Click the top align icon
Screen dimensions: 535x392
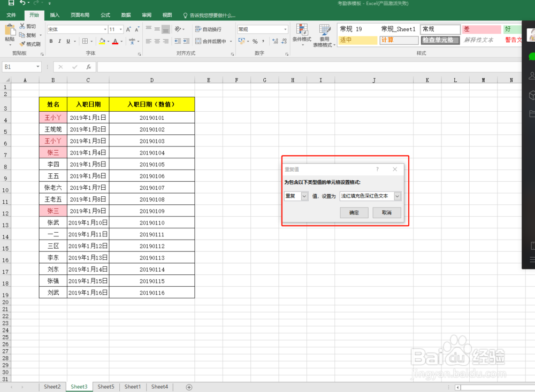click(x=149, y=29)
